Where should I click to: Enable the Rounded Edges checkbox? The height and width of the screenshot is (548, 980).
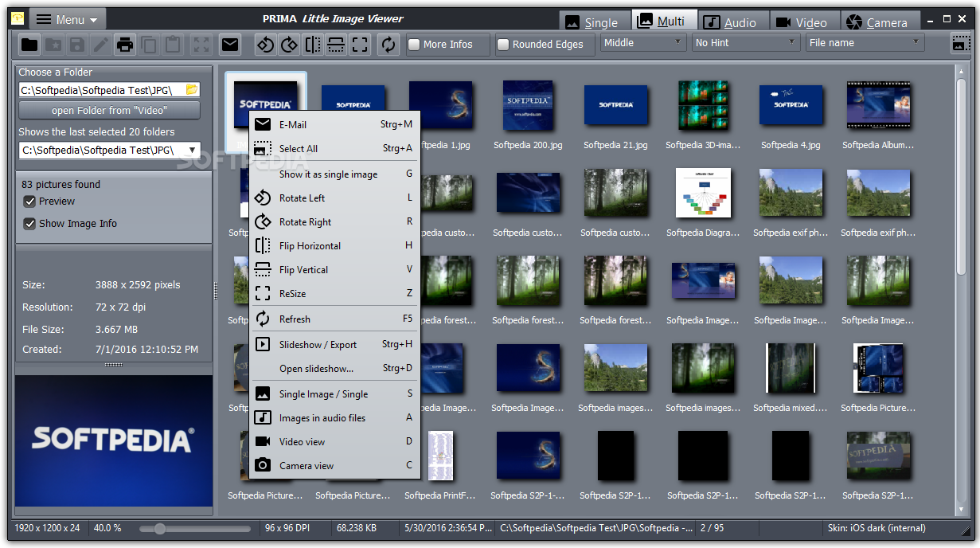pos(503,45)
